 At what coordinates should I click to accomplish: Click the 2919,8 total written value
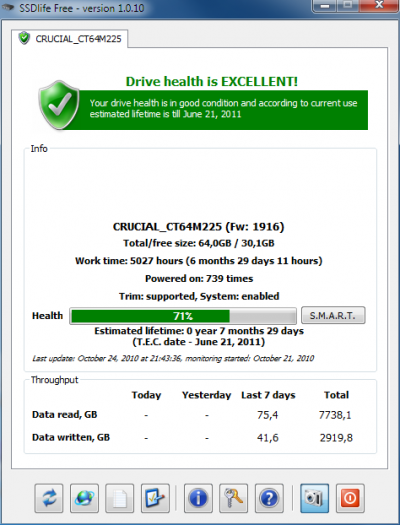(x=336, y=438)
